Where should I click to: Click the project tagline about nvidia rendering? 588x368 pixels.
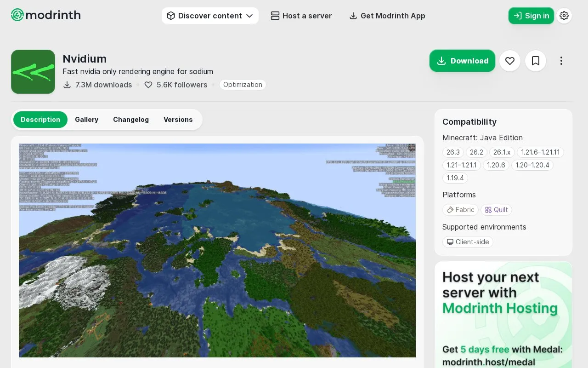[138, 71]
